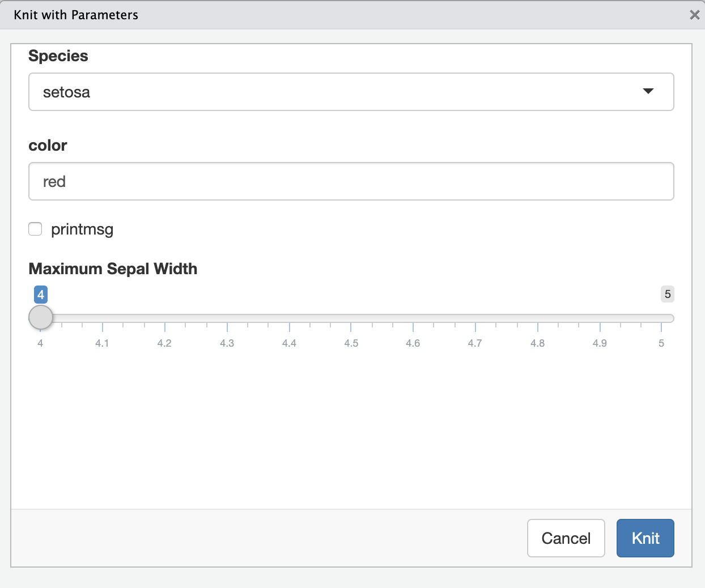This screenshot has height=588, width=705.
Task: Close the Knit with Parameters window
Action: 695,15
